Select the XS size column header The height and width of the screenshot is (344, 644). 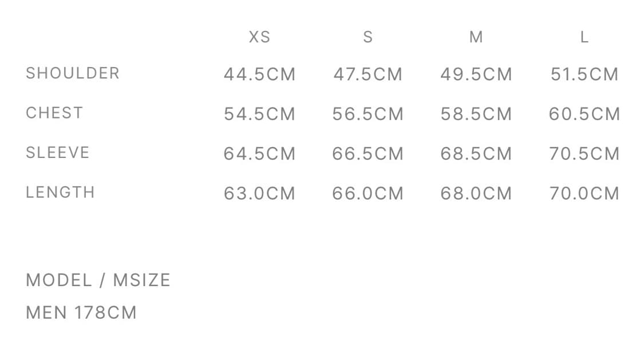[259, 38]
